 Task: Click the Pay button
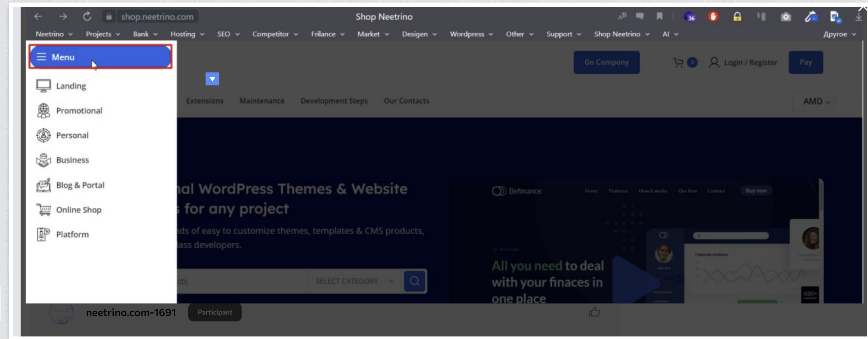pos(806,62)
